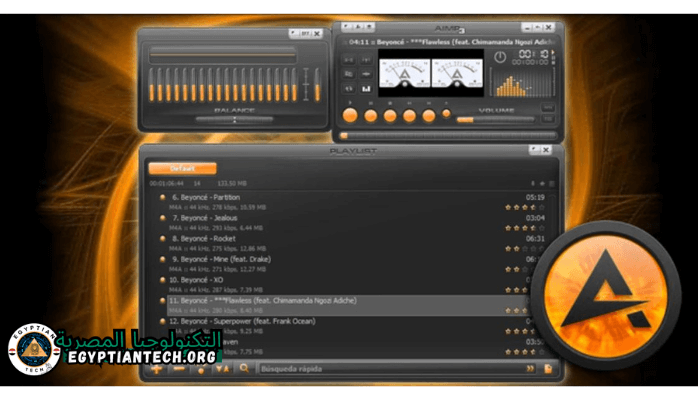Click the third rating star of the Rocket track
The image size is (698, 400).
tap(525, 249)
